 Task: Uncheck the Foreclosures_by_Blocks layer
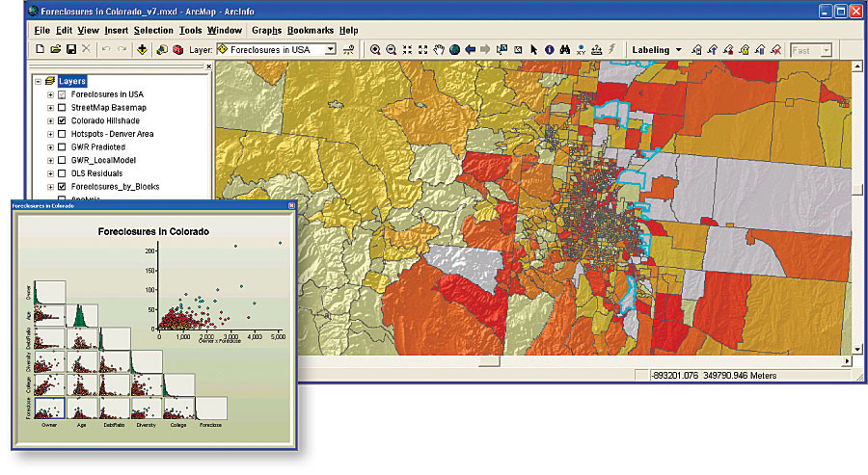(x=62, y=187)
